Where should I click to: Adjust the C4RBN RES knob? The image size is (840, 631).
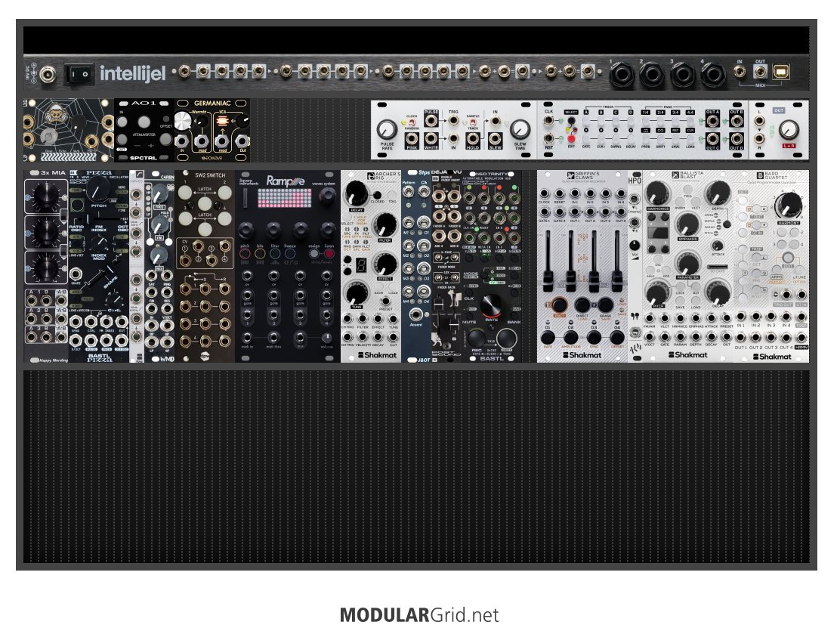[159, 256]
